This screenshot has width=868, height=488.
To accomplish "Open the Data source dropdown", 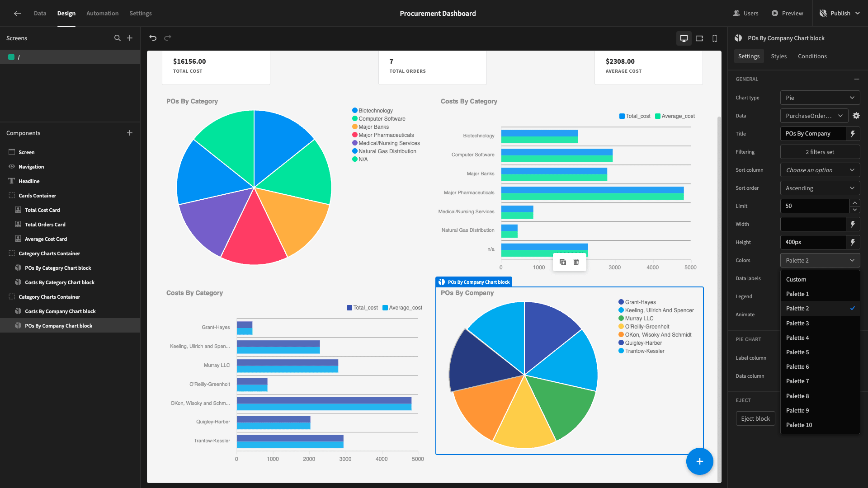I will point(814,116).
